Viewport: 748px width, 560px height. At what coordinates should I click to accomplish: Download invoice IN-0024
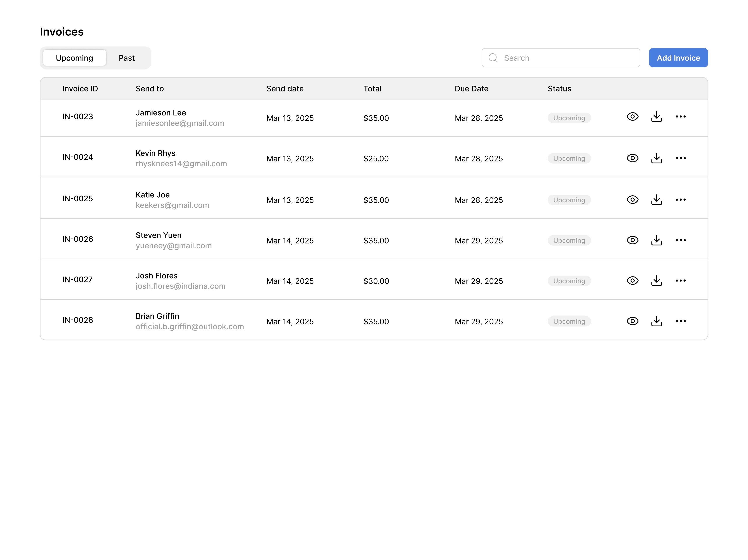pyautogui.click(x=656, y=158)
